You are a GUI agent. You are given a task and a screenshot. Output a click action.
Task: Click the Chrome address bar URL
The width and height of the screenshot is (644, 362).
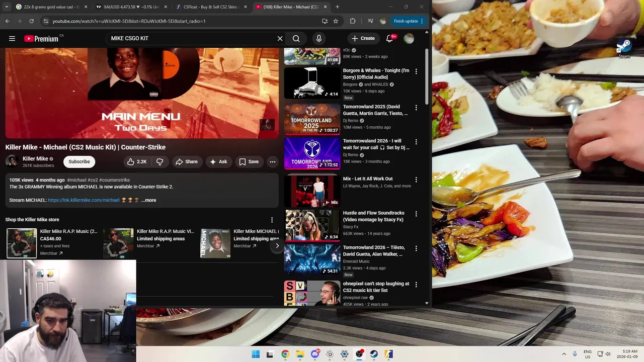(x=129, y=21)
